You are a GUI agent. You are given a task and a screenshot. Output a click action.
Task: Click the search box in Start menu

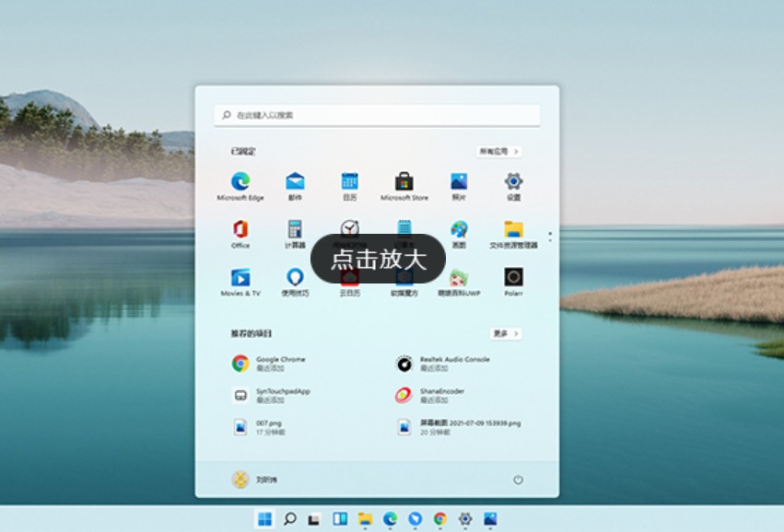point(377,115)
